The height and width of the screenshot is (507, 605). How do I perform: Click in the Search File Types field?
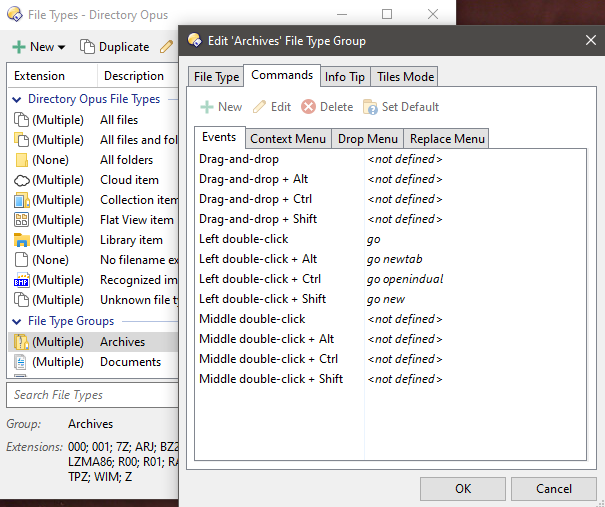[x=93, y=395]
